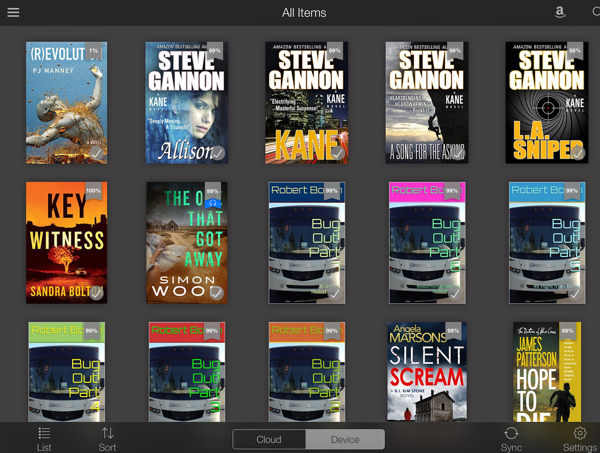Select the Device tab
This screenshot has height=453, width=600.
pyautogui.click(x=346, y=439)
